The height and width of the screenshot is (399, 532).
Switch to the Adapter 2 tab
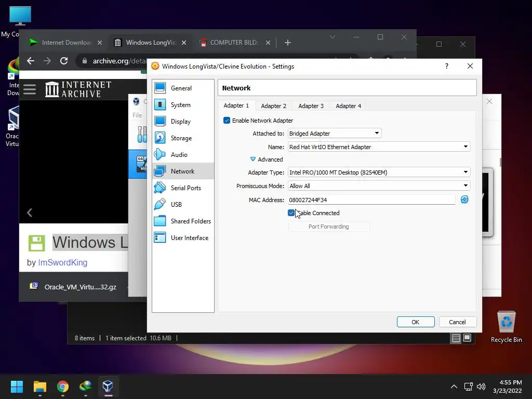[273, 106]
